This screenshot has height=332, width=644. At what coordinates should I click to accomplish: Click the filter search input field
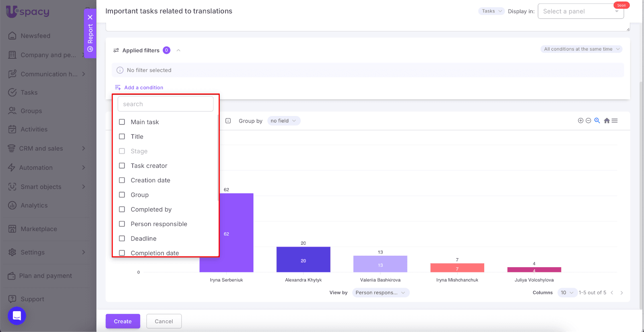point(165,104)
